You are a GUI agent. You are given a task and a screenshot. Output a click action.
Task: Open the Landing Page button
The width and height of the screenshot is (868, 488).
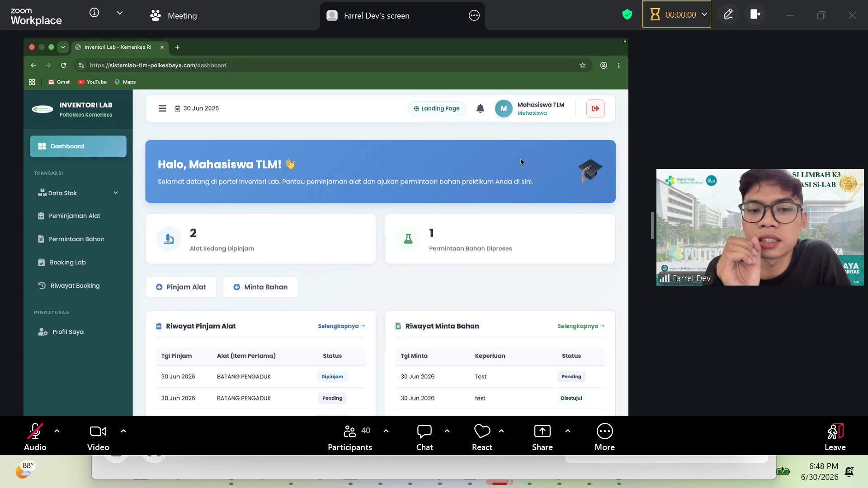click(x=436, y=108)
